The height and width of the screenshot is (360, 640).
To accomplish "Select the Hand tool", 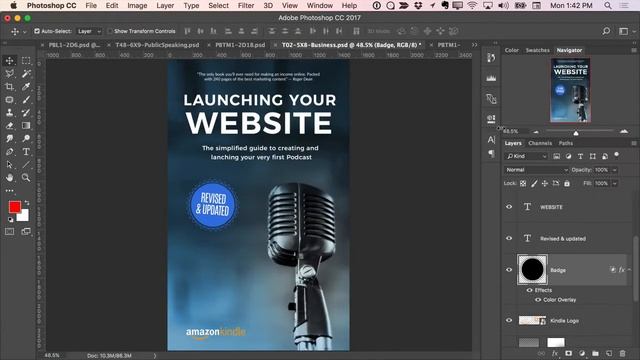I will click(x=9, y=178).
